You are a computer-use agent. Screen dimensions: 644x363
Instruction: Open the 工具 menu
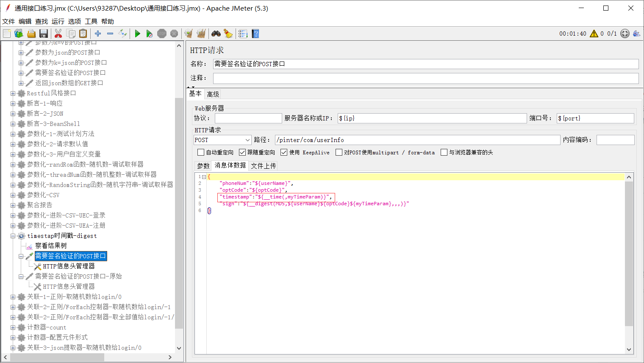click(91, 21)
